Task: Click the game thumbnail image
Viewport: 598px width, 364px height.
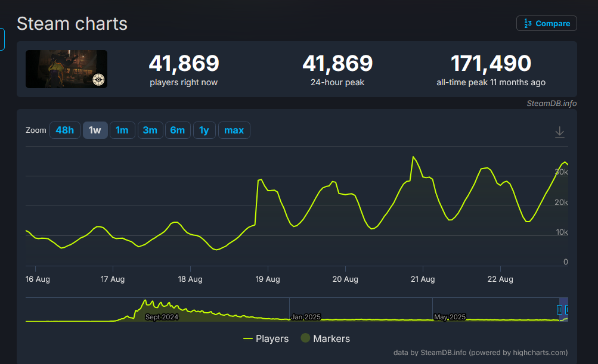Action: tap(66, 69)
